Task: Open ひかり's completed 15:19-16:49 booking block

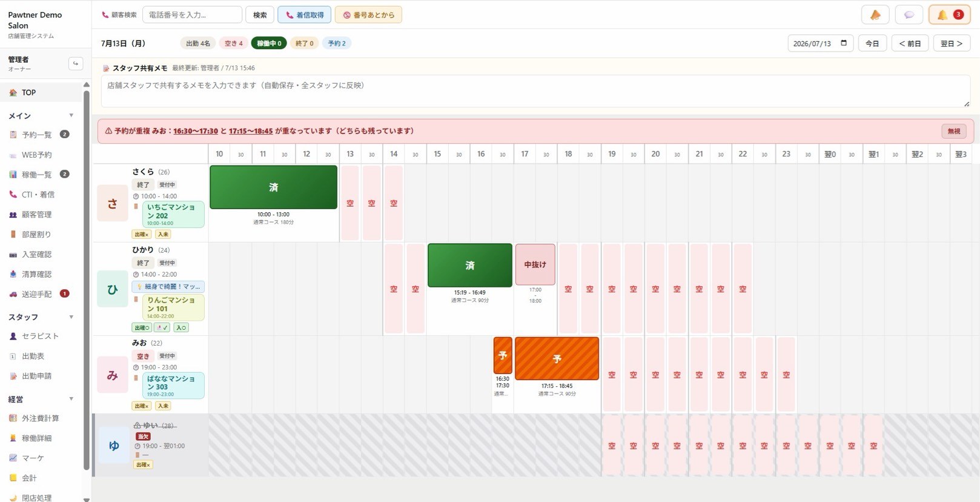Action: coord(470,266)
